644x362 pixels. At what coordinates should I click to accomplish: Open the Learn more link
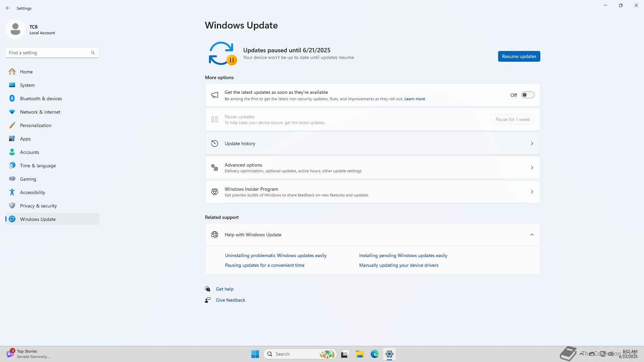pyautogui.click(x=415, y=99)
